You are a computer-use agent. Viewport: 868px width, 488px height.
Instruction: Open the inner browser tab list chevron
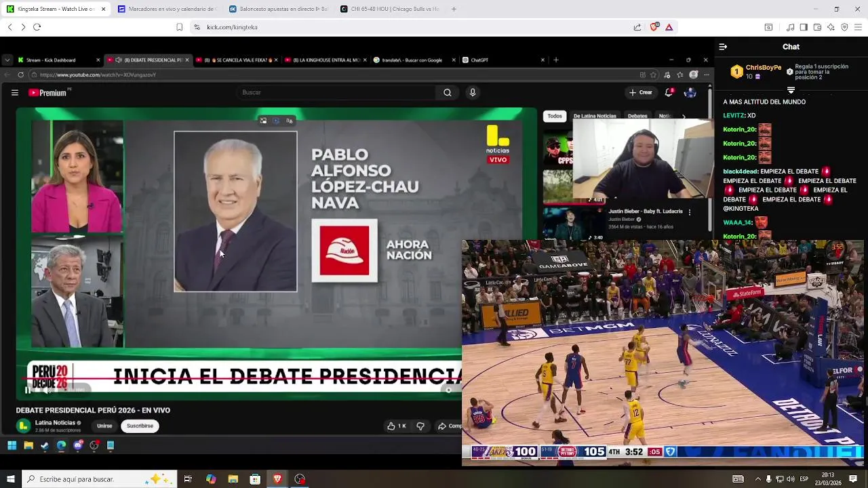coord(6,60)
